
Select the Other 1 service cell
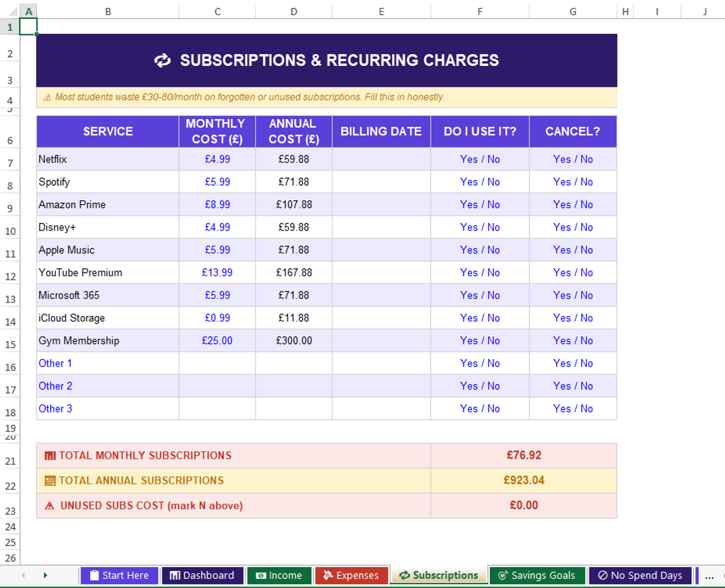tap(108, 363)
